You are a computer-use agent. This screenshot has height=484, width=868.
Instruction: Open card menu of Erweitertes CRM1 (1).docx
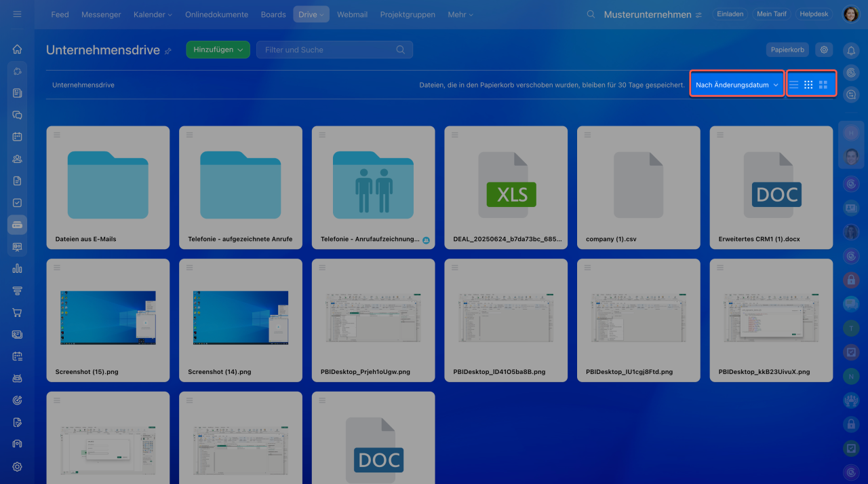(720, 134)
